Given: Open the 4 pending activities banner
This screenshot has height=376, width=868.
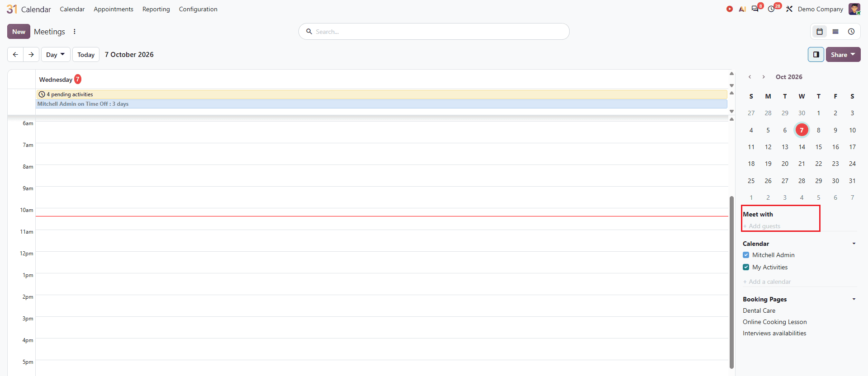Looking at the screenshot, I should (382, 94).
